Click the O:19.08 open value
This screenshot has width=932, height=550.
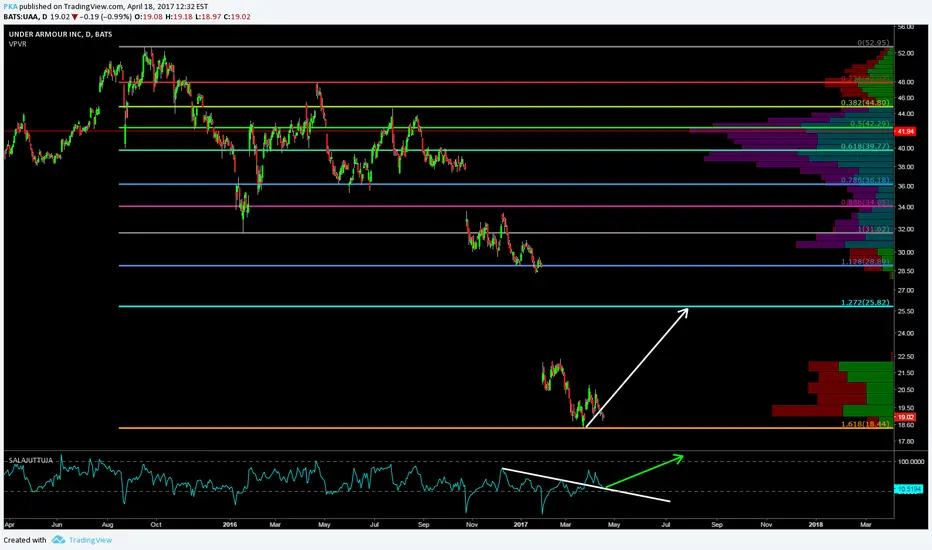(149, 17)
